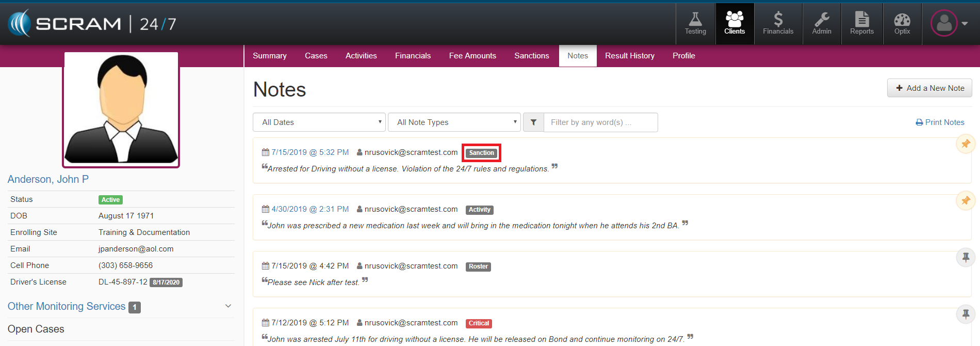Open the All Dates dropdown
Image resolution: width=980 pixels, height=346 pixels.
coord(319,122)
